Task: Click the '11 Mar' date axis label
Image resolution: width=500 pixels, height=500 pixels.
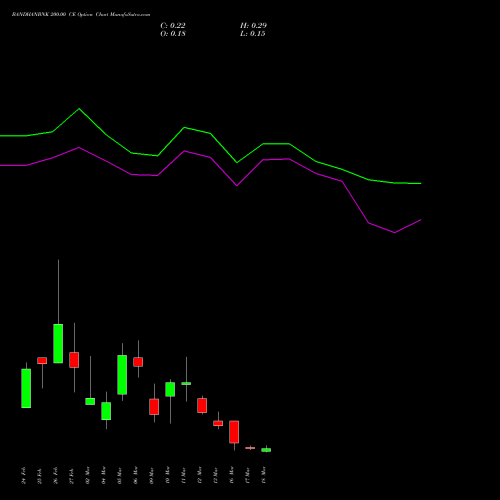Action: [x=184, y=475]
